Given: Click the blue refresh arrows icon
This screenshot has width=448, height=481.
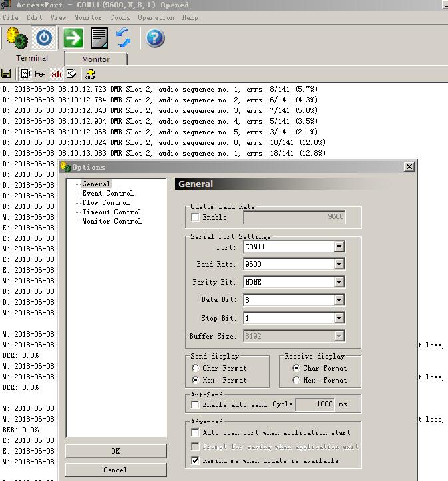Looking at the screenshot, I should (x=123, y=38).
